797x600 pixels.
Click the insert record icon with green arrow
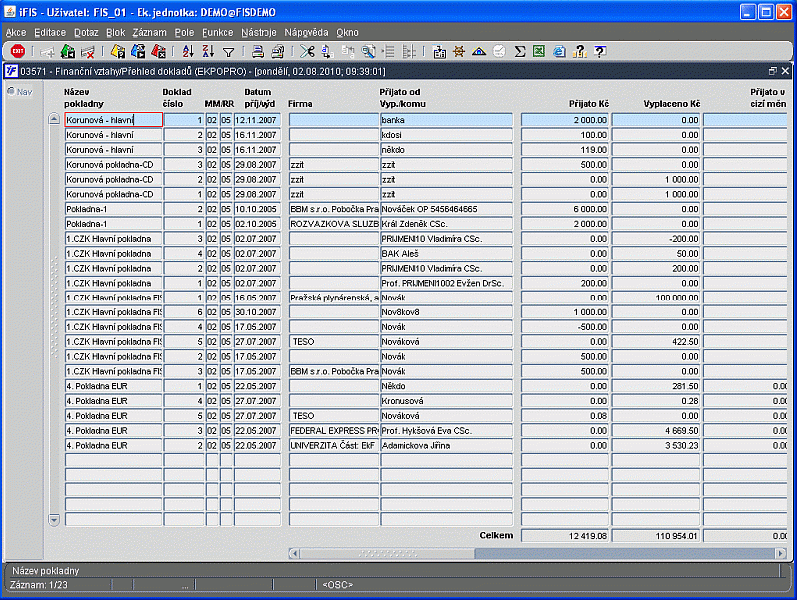click(x=68, y=51)
